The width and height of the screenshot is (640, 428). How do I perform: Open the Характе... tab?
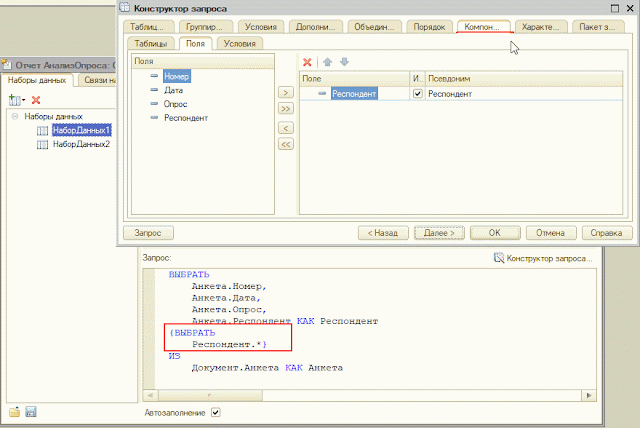pyautogui.click(x=541, y=27)
